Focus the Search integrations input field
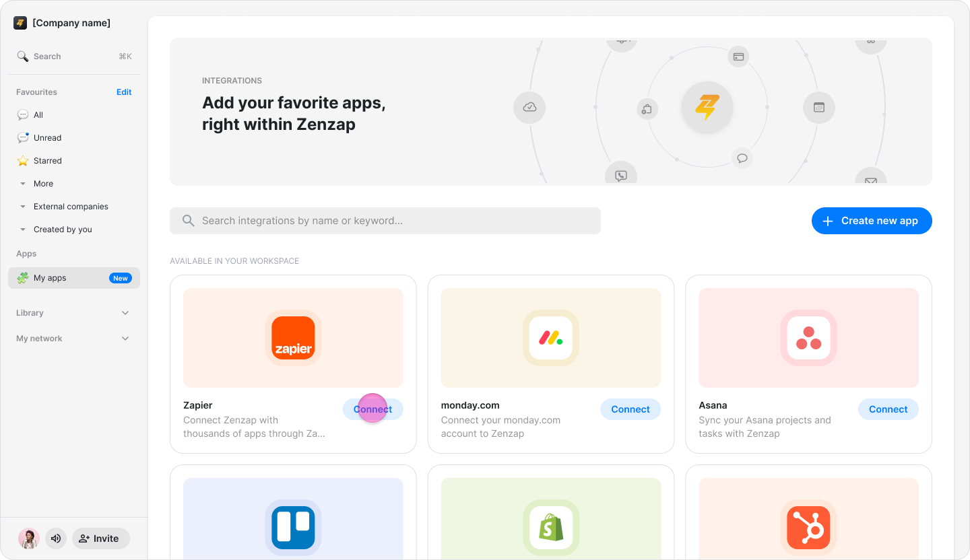This screenshot has width=970, height=560. click(385, 221)
